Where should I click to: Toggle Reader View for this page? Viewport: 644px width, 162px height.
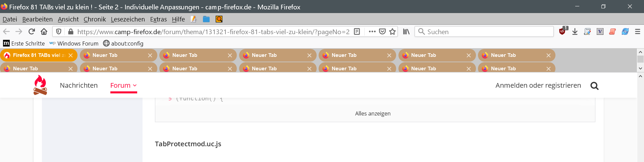pos(357,31)
